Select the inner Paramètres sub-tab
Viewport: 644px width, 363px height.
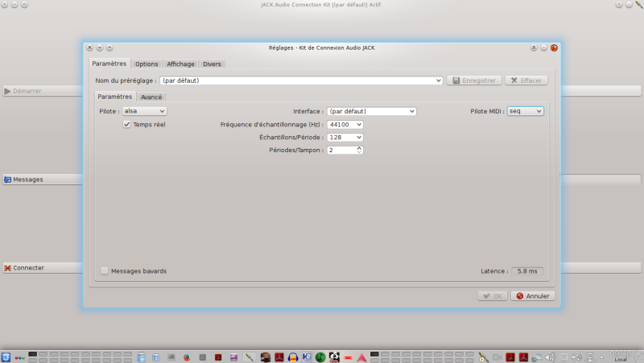(x=115, y=97)
